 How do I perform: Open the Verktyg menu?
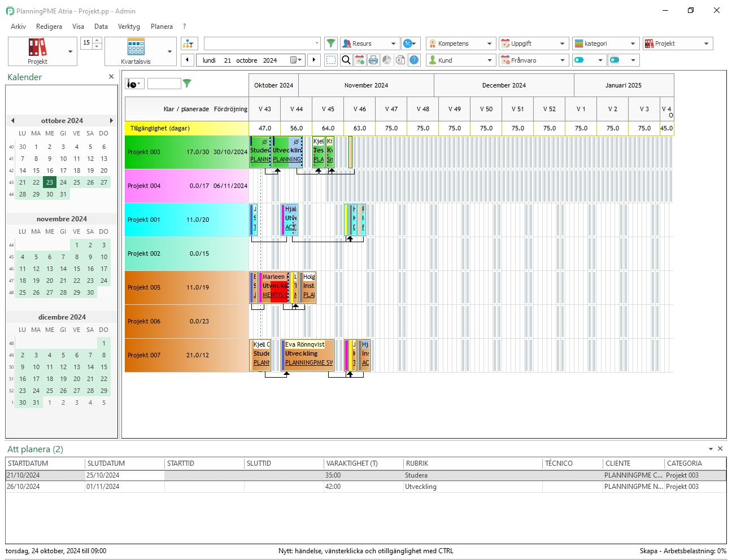tap(129, 27)
